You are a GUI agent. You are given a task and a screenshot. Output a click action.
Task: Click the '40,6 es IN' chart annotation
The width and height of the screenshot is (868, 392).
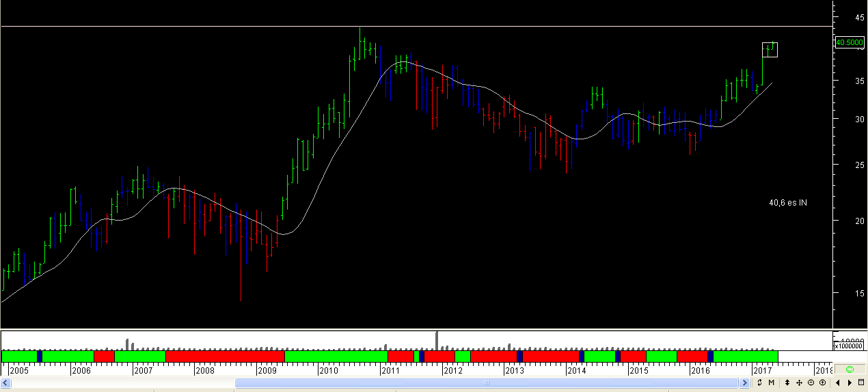point(788,203)
